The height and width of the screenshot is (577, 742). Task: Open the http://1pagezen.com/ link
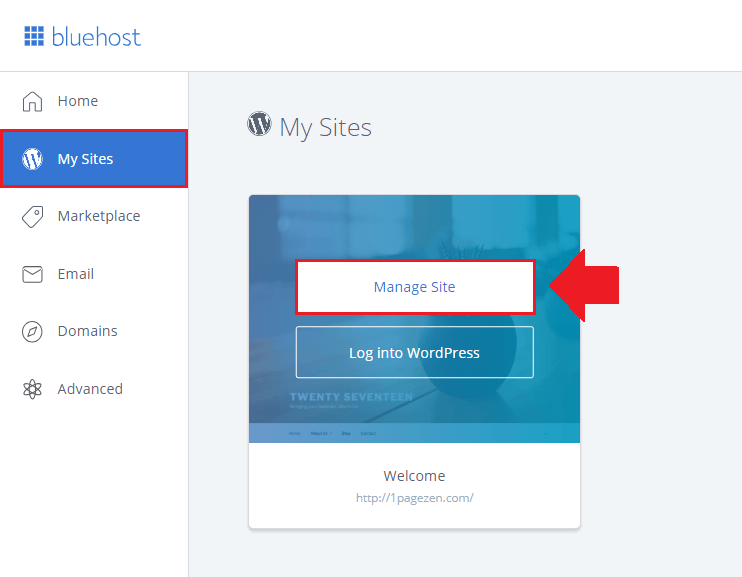click(x=415, y=498)
